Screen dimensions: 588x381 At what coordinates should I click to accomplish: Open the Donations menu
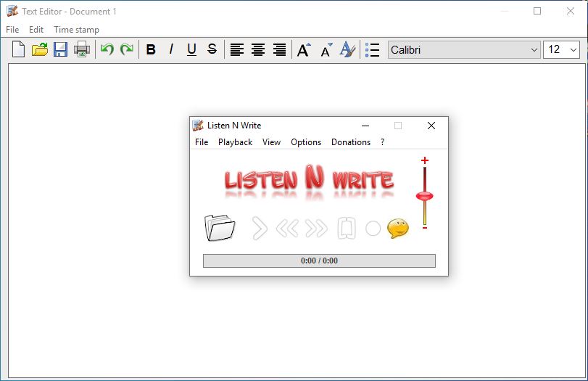pyautogui.click(x=351, y=142)
